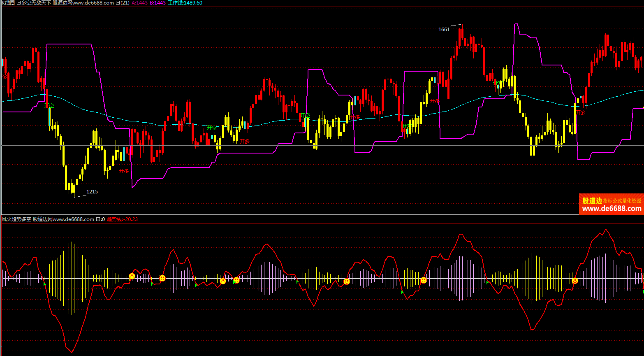The width and height of the screenshot is (644, 356).
Task: Click the green flag at lower panel's right edge
Action: 643,291
